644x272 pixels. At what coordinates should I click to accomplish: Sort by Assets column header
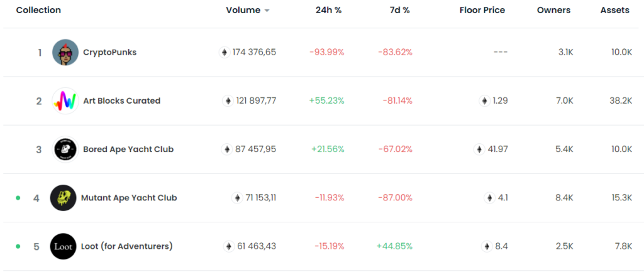click(614, 10)
